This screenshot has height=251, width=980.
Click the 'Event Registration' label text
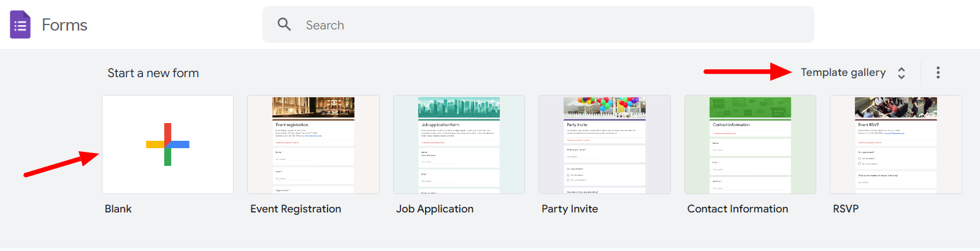pyautogui.click(x=296, y=209)
